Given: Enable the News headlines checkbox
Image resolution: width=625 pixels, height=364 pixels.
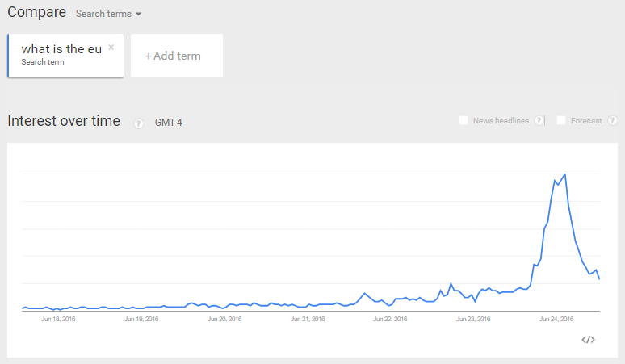Looking at the screenshot, I should coord(464,121).
